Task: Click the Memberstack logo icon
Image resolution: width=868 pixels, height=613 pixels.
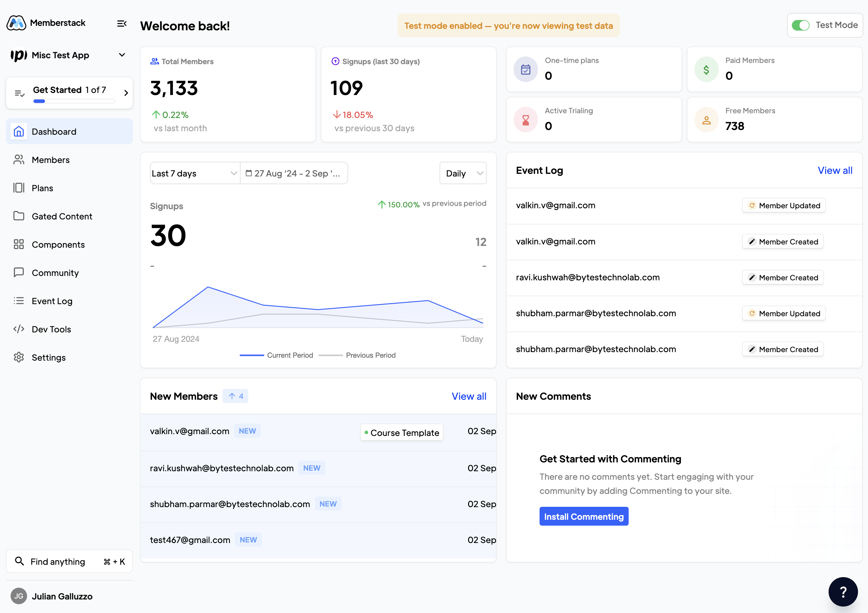Action: tap(16, 23)
